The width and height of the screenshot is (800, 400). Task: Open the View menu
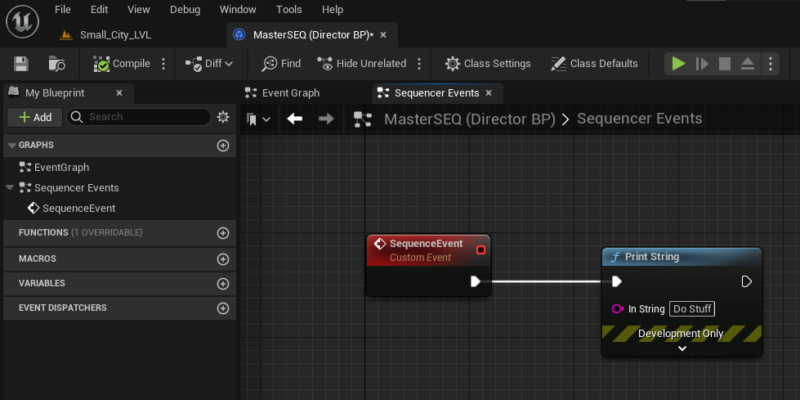139,9
